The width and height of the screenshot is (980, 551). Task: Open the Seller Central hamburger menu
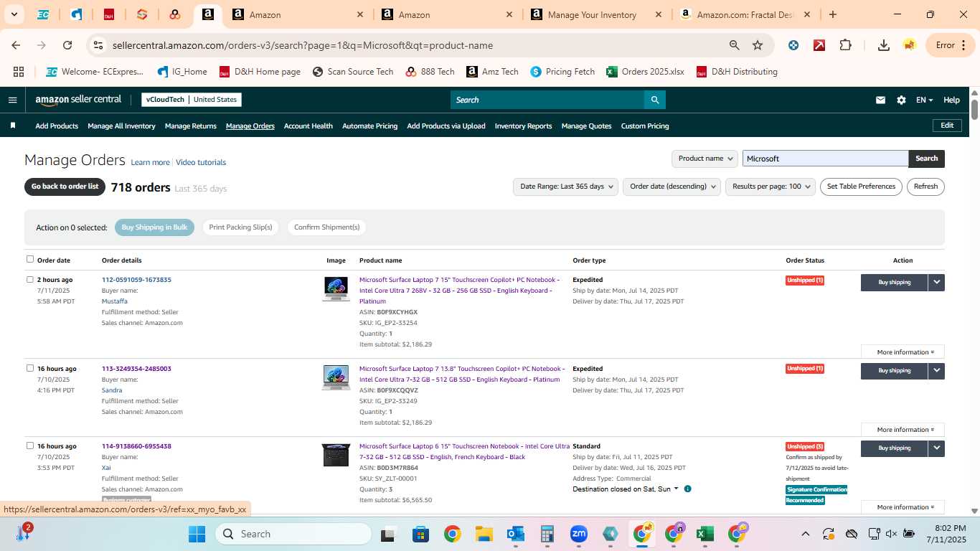[12, 100]
